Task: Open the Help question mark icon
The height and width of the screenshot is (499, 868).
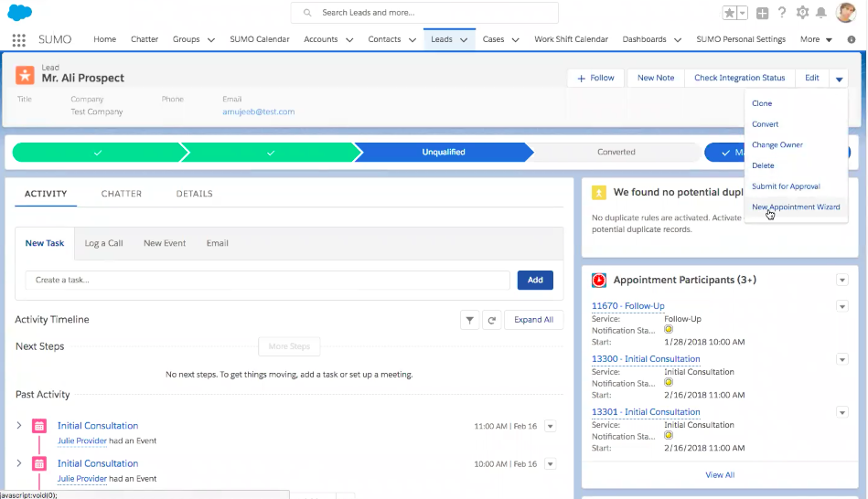Action: (x=782, y=12)
